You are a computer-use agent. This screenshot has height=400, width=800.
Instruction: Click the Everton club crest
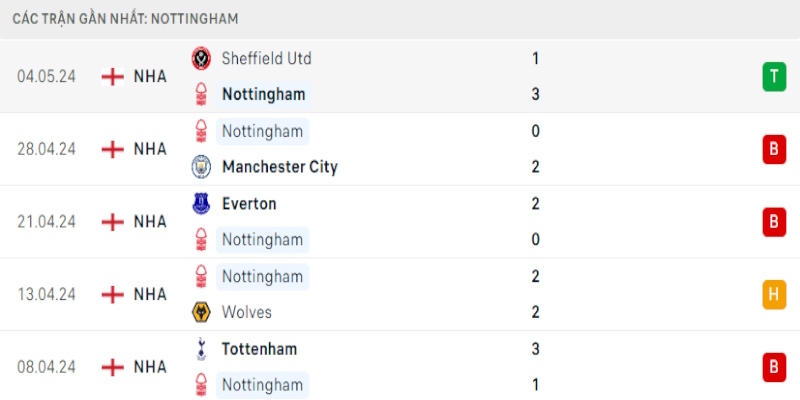[x=201, y=203]
